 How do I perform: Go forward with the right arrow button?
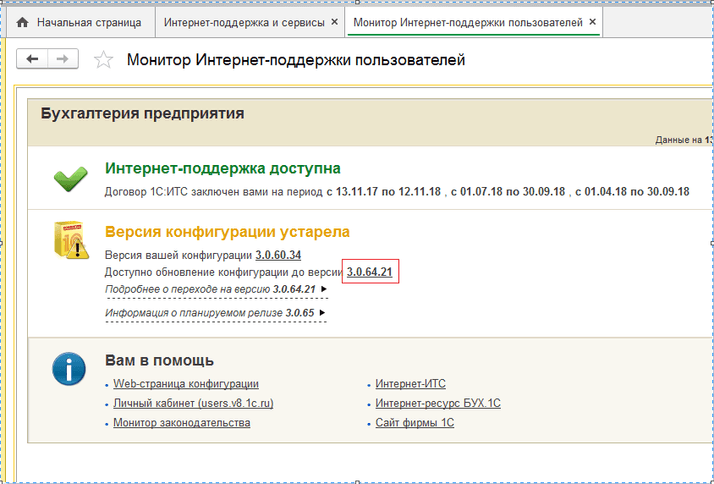[x=63, y=59]
